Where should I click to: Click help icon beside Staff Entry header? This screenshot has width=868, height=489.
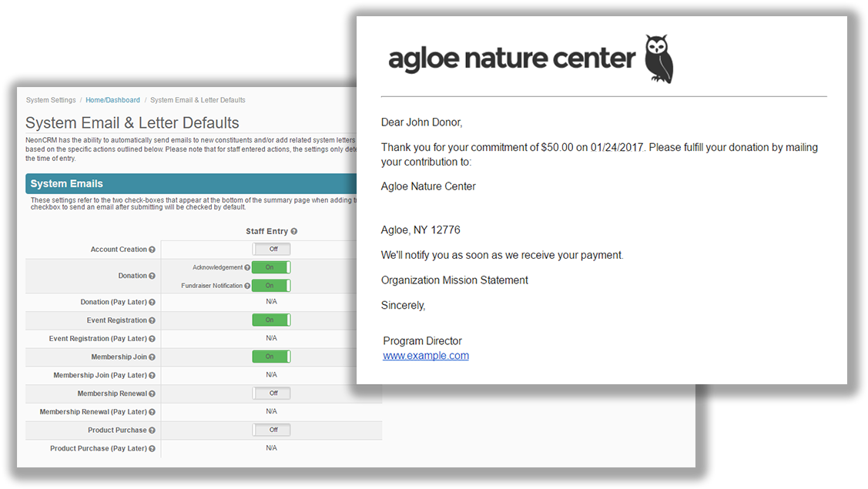tap(294, 232)
